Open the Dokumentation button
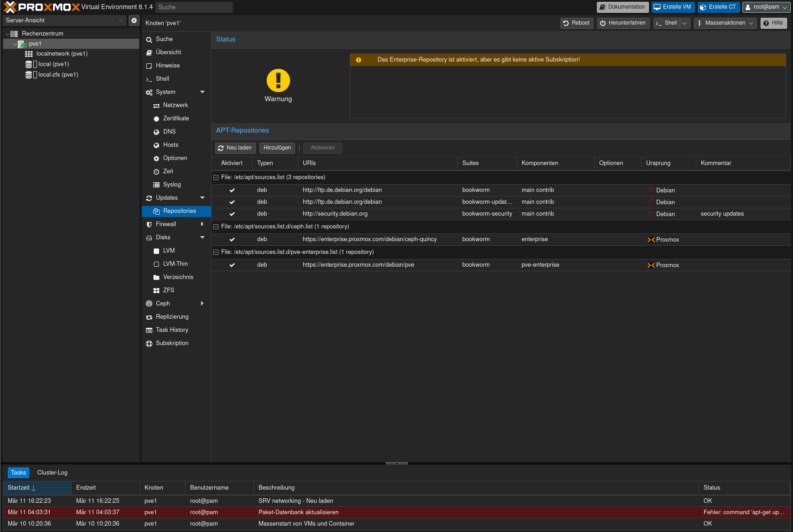Viewport: 793px width, 532px height. (x=622, y=7)
